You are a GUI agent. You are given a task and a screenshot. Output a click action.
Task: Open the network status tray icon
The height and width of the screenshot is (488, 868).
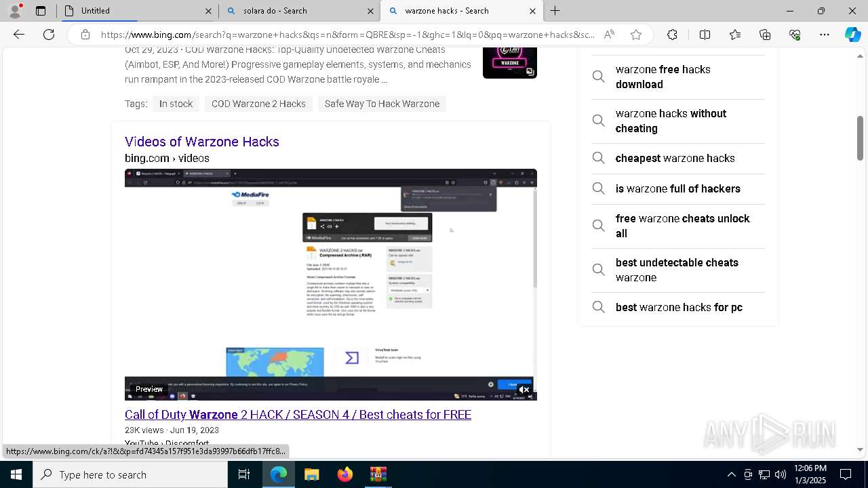tap(764, 474)
